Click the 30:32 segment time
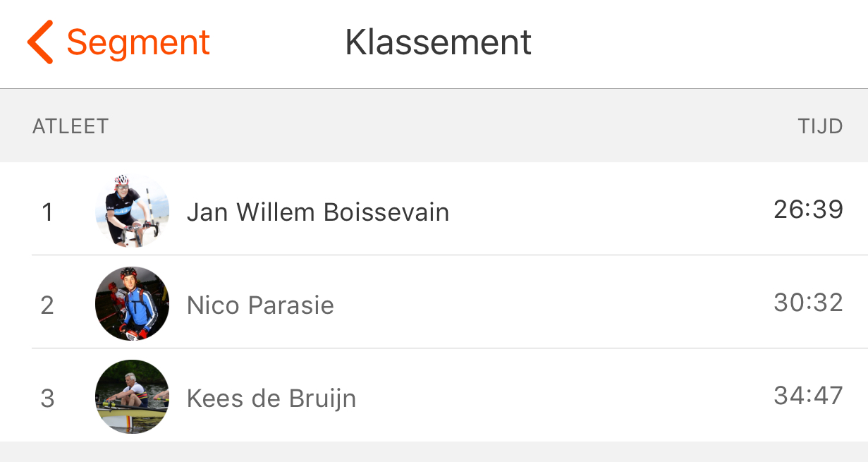The image size is (868, 462). [x=808, y=303]
